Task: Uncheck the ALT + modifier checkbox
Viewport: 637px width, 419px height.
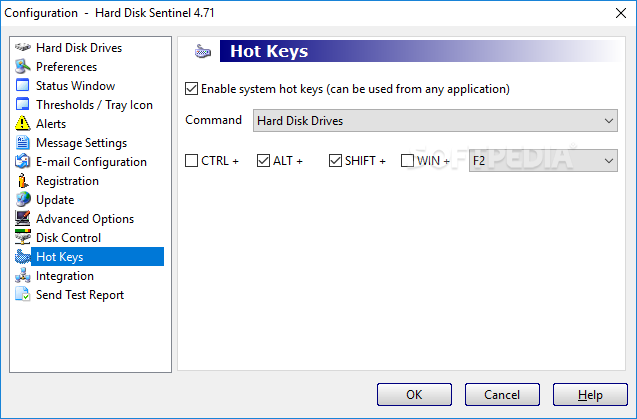Action: tap(263, 161)
